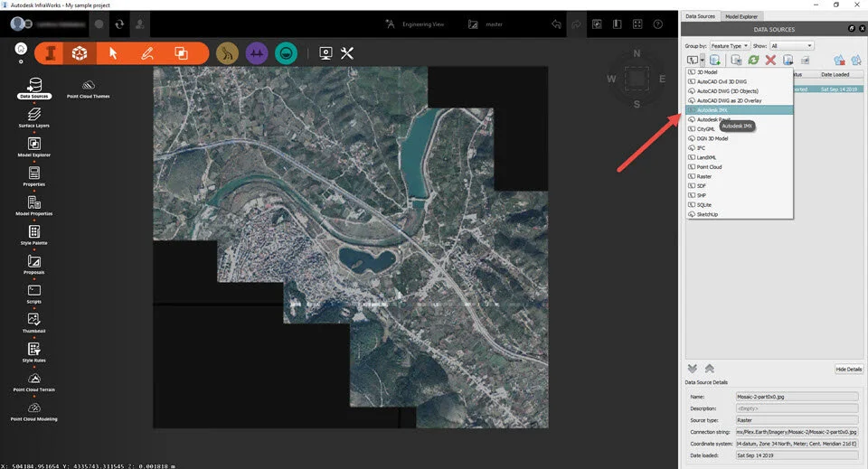The width and height of the screenshot is (868, 469).
Task: Click the redo arrow in top bar
Action: pos(576,24)
